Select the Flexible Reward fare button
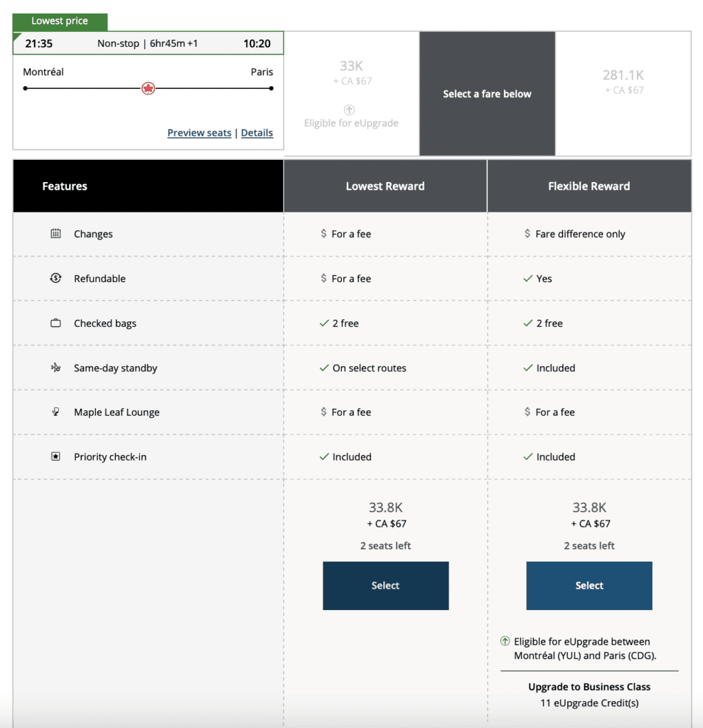This screenshot has width=703, height=728. click(x=589, y=586)
